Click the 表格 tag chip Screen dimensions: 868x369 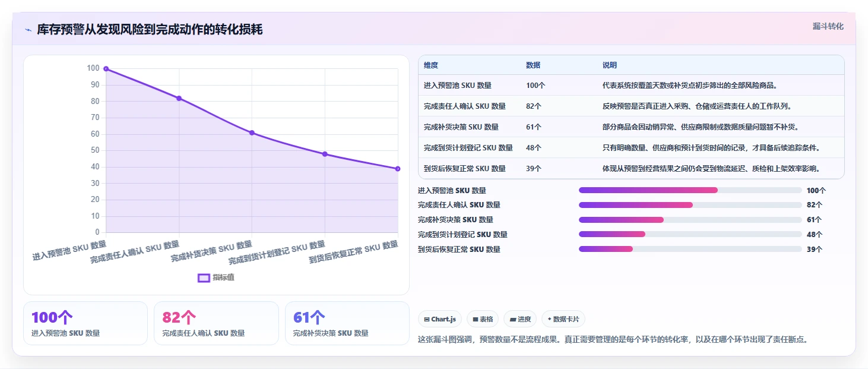pos(483,319)
